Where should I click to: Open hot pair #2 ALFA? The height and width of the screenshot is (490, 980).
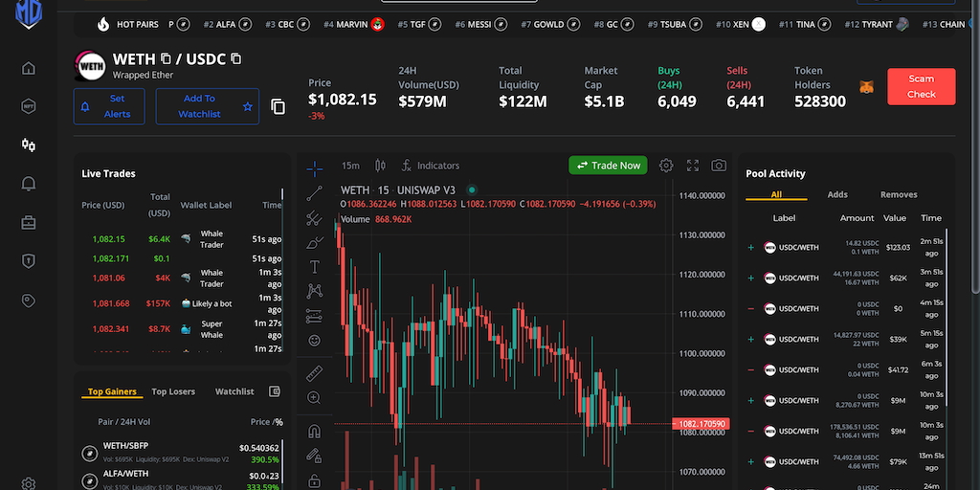(x=228, y=24)
